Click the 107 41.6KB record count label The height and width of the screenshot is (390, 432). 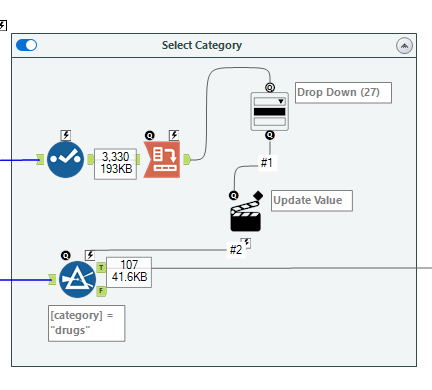129,272
